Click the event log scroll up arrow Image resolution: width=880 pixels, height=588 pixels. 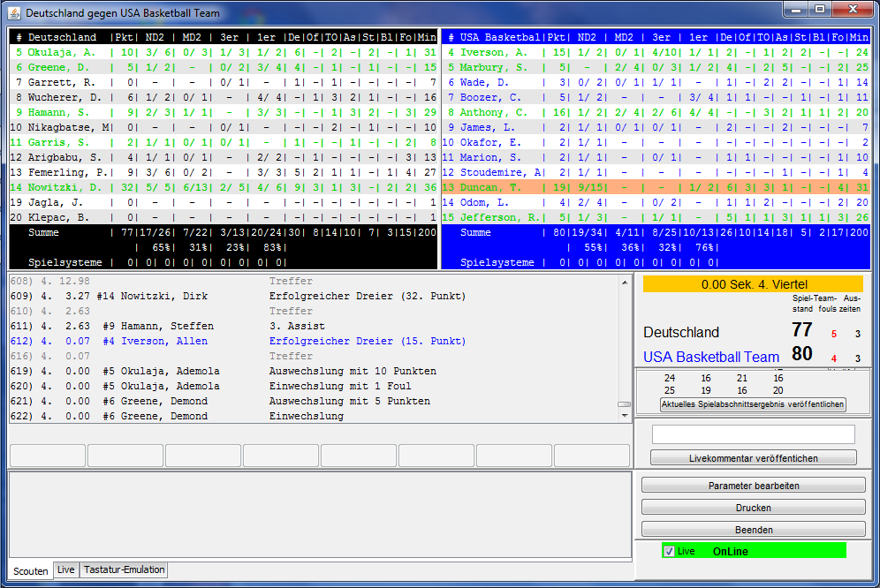click(624, 283)
